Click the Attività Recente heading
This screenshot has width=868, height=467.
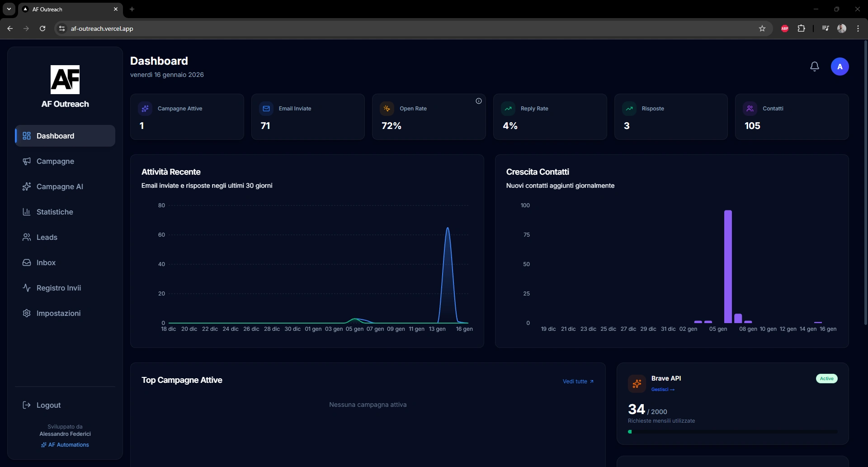[x=171, y=172]
